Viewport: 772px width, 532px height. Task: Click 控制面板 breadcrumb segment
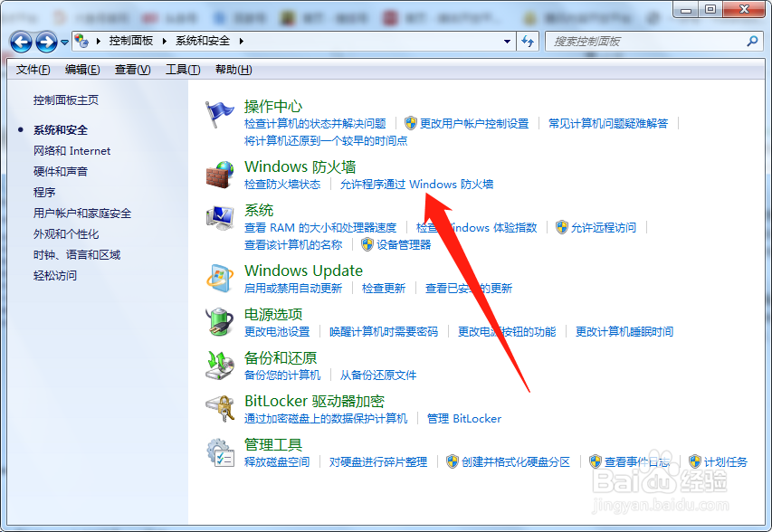click(x=131, y=41)
